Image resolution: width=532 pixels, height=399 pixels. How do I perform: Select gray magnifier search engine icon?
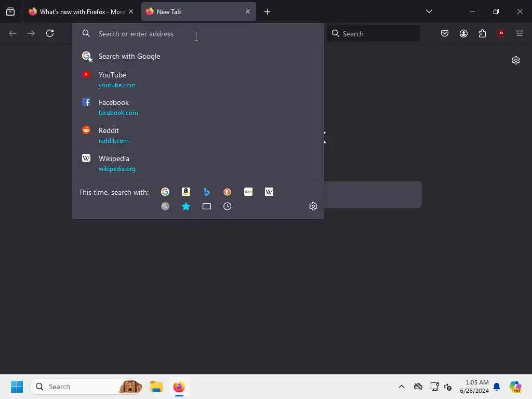pos(165,206)
